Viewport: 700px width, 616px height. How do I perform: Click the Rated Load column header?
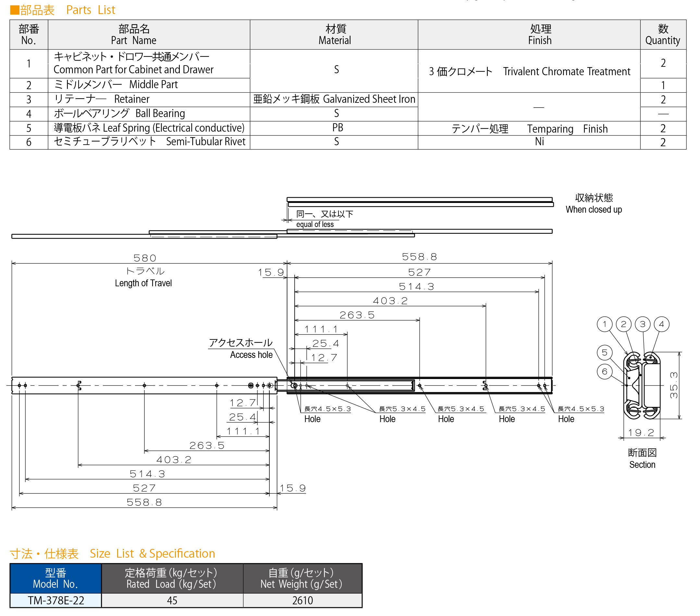point(172,578)
